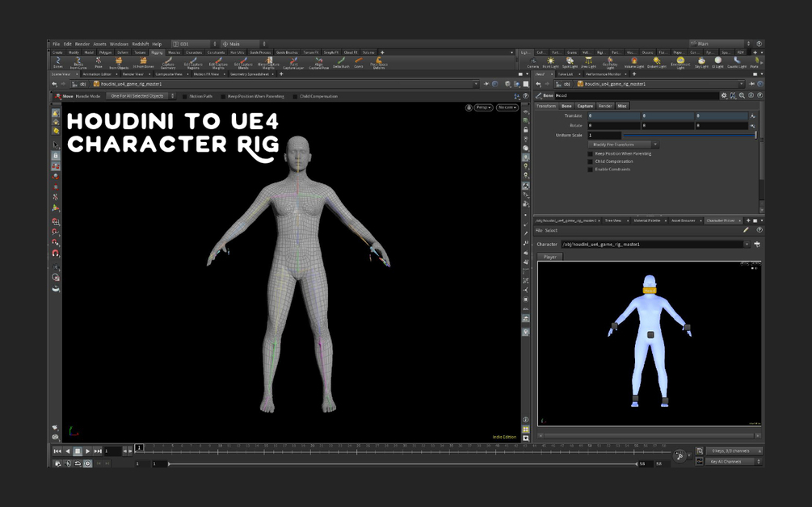
Task: Toggle Keep Position When Parenting in viewport toolbar
Action: tap(223, 96)
